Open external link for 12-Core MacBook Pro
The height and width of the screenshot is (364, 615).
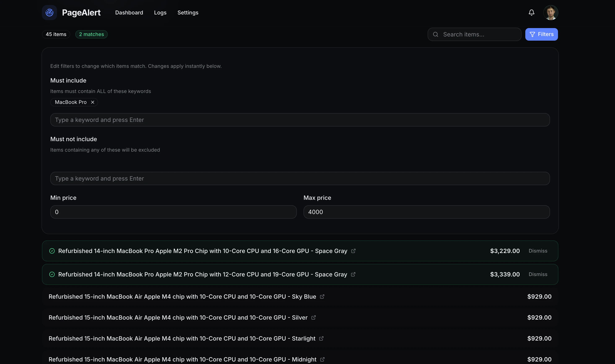click(353, 274)
